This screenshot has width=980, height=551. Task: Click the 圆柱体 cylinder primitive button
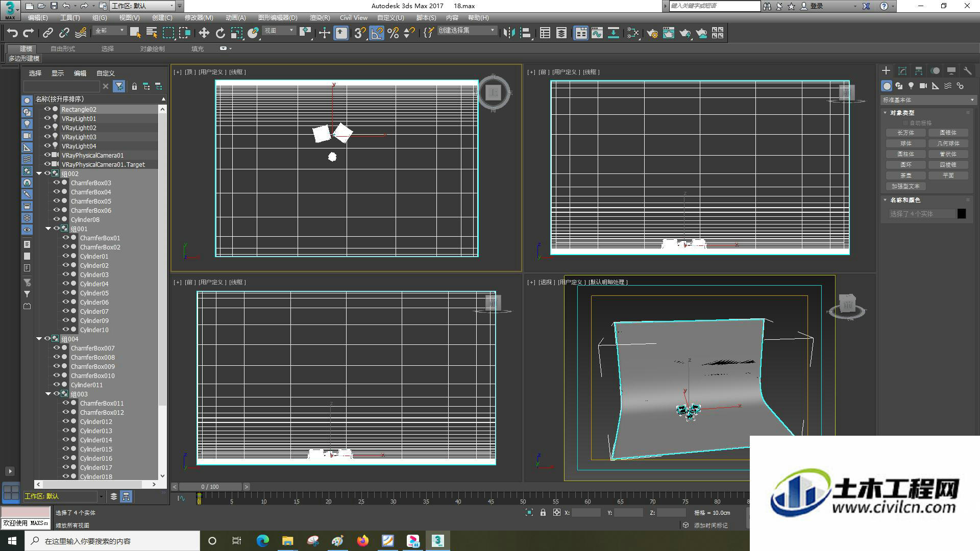pos(906,154)
